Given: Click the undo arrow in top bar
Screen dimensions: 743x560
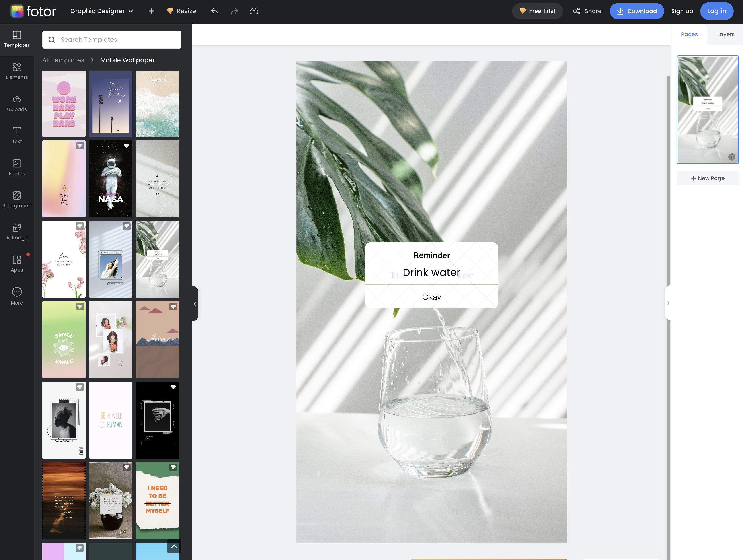Looking at the screenshot, I should coord(215,11).
